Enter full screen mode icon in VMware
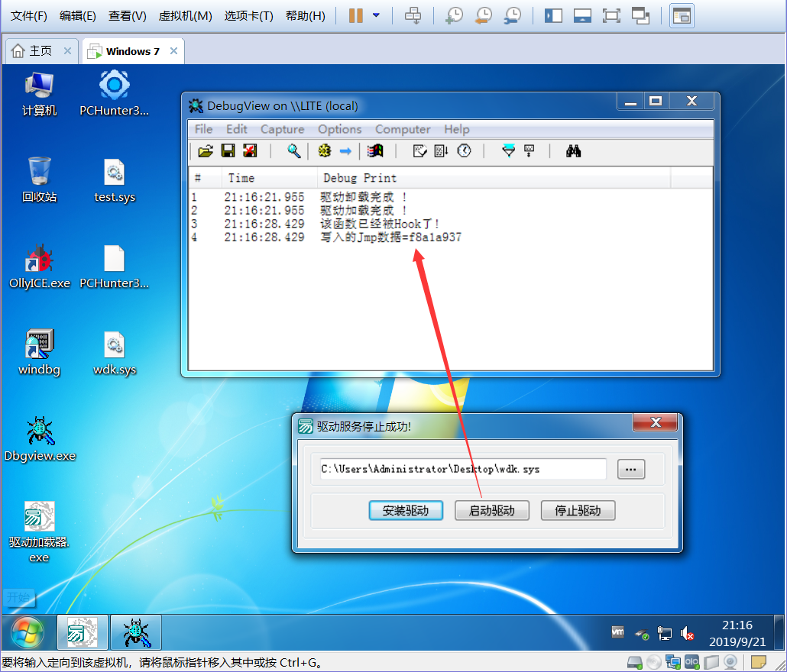787x672 pixels. 611,15
